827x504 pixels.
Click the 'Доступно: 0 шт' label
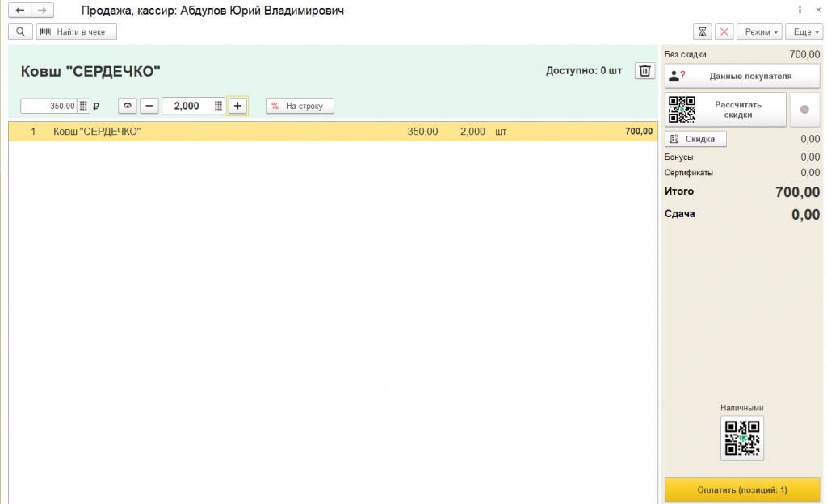[584, 70]
